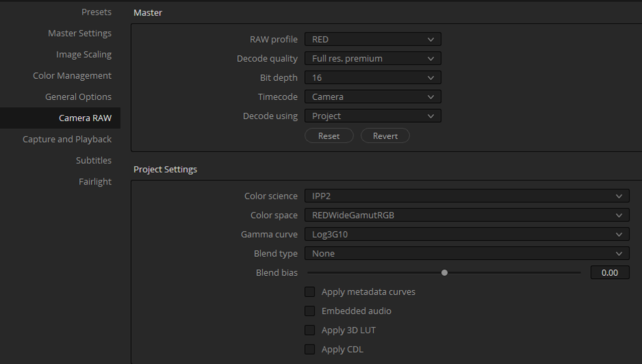The width and height of the screenshot is (642, 364).
Task: Expand the Decode using dropdown
Action: coord(373,116)
